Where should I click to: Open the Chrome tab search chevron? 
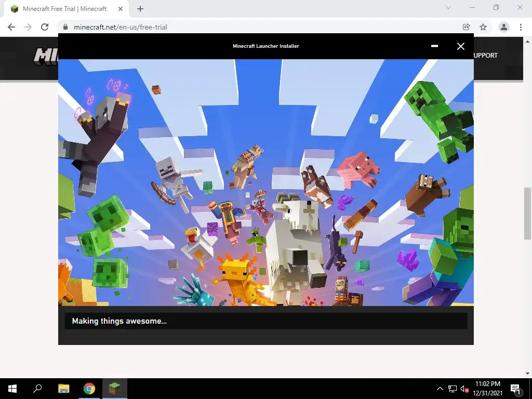[448, 7]
